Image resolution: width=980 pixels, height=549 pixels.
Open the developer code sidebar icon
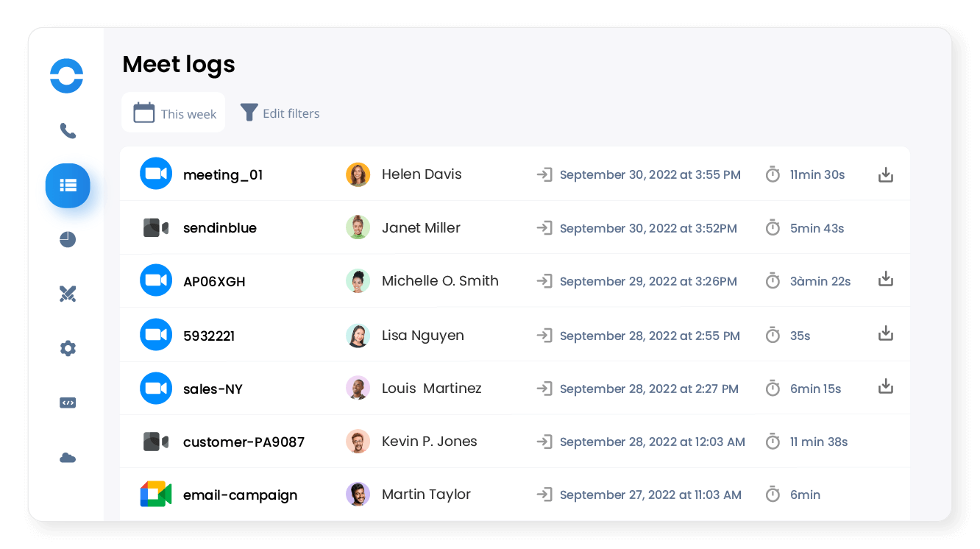[68, 403]
